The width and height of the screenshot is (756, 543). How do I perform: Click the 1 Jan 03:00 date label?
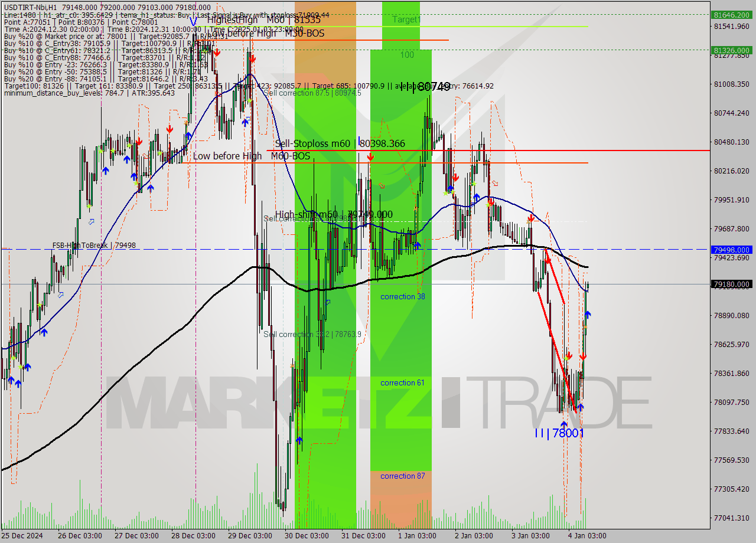(417, 536)
